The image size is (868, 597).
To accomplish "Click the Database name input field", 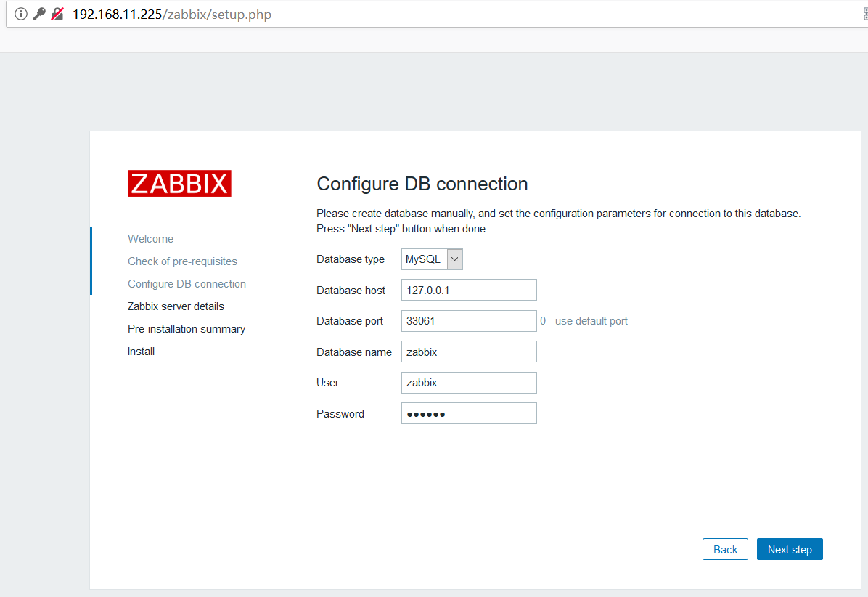I will tap(469, 352).
